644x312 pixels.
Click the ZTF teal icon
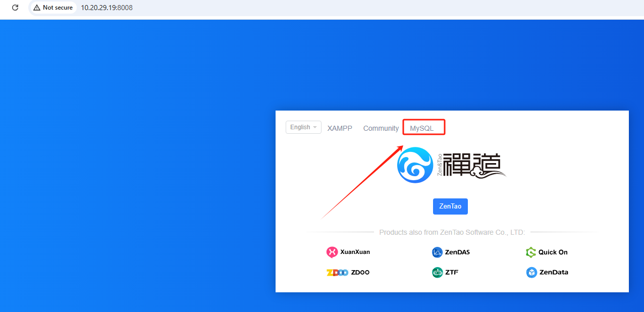[437, 273]
